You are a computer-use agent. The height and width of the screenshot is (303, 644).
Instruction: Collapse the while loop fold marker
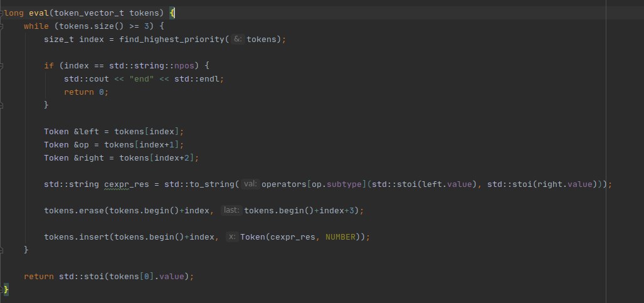2,26
